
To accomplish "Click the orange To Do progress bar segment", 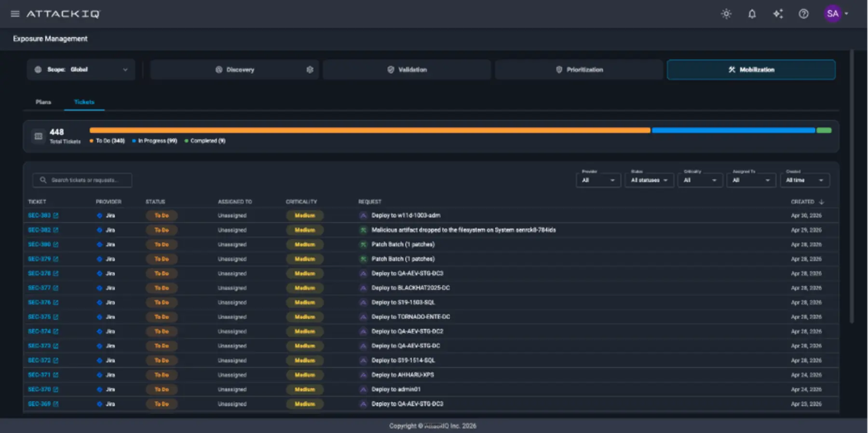I will 370,130.
